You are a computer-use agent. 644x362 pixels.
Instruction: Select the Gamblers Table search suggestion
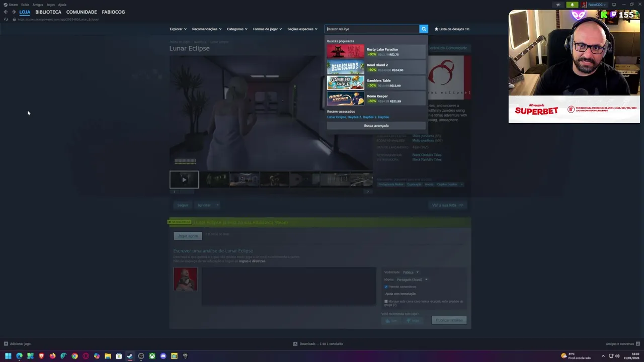(x=376, y=83)
